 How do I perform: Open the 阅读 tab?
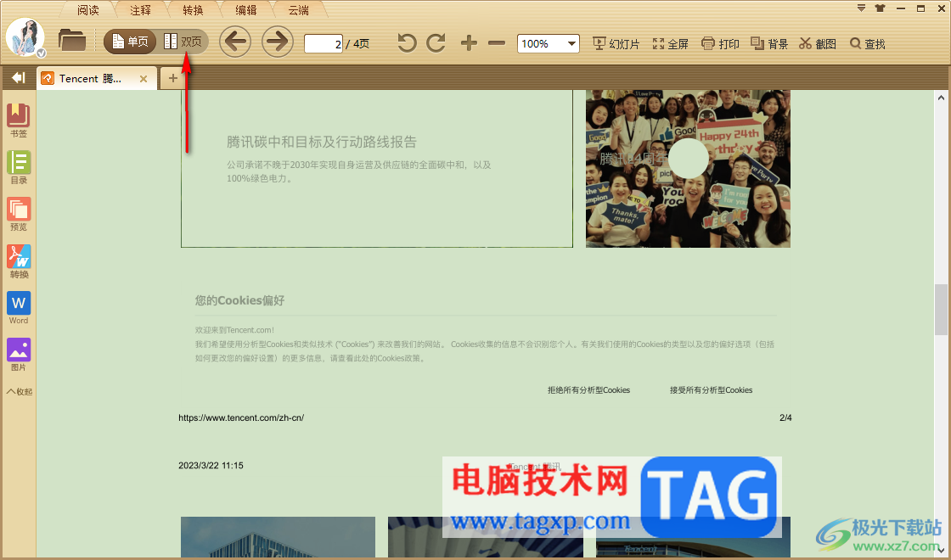pyautogui.click(x=88, y=10)
